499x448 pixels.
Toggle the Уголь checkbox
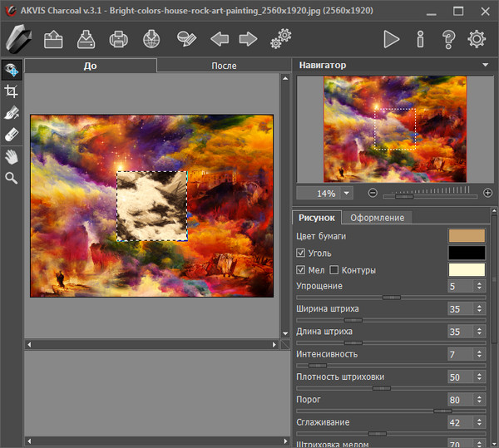(x=301, y=253)
